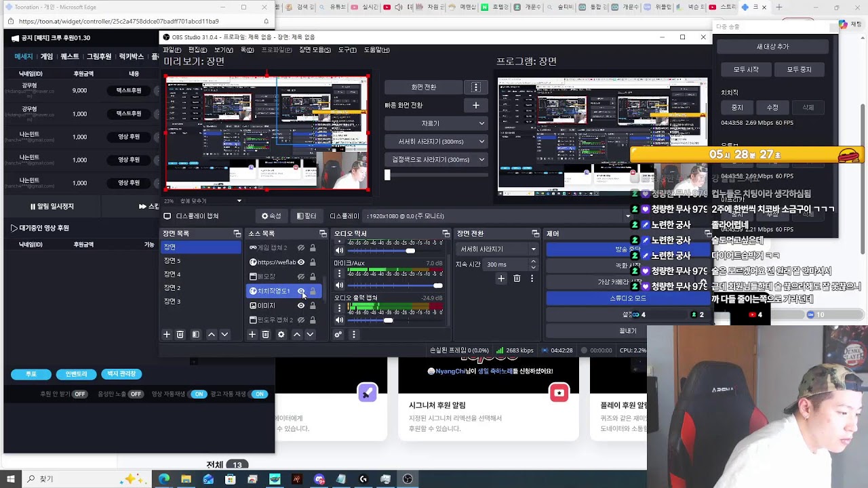Open the audio mixer three-dot menu at bottom
Viewport: 868px width, 488px height.
[353, 334]
